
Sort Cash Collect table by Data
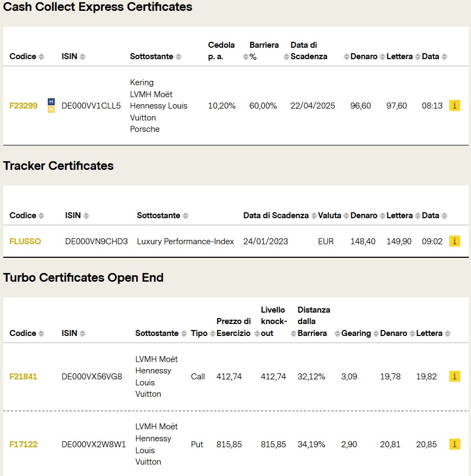coord(444,57)
